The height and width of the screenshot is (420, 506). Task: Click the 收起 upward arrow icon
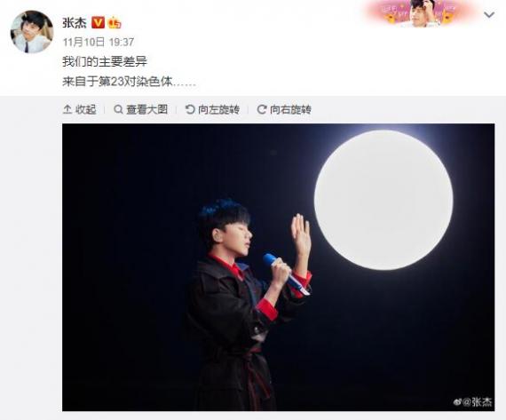click(x=67, y=109)
